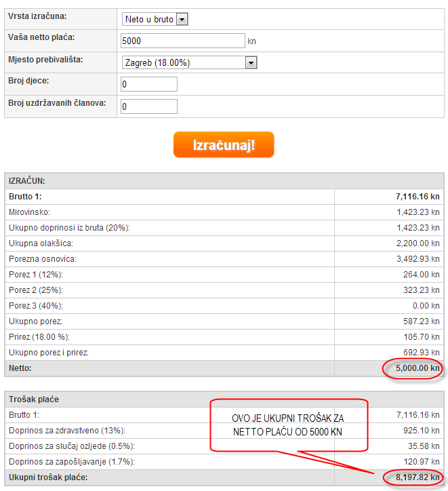This screenshot has height=491, width=448.
Task: Click the Ukupni trošak plaće: label
Action: [x=48, y=477]
